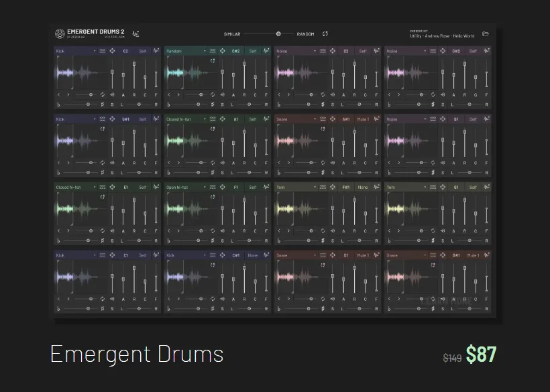Open the Noise type dropdown on the D2 pad
The width and height of the screenshot is (550, 392).
coord(296,51)
